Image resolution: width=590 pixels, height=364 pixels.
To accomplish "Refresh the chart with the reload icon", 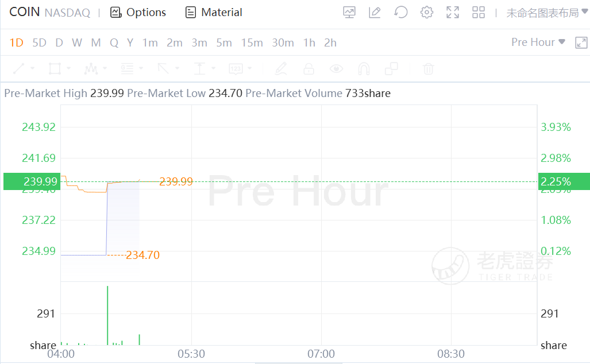I will (x=401, y=12).
